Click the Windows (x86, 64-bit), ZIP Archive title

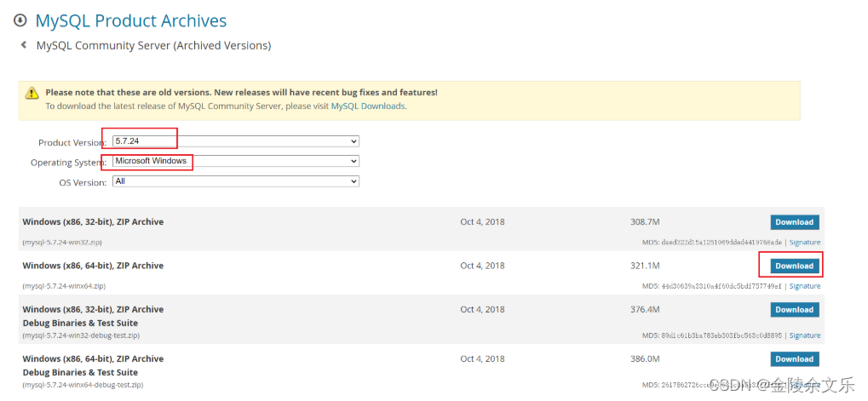(93, 266)
